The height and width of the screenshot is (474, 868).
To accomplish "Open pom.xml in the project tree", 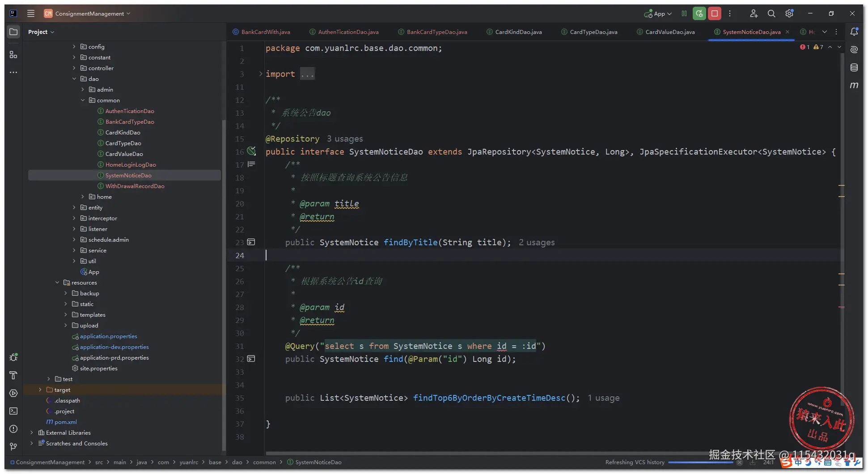I will point(65,422).
